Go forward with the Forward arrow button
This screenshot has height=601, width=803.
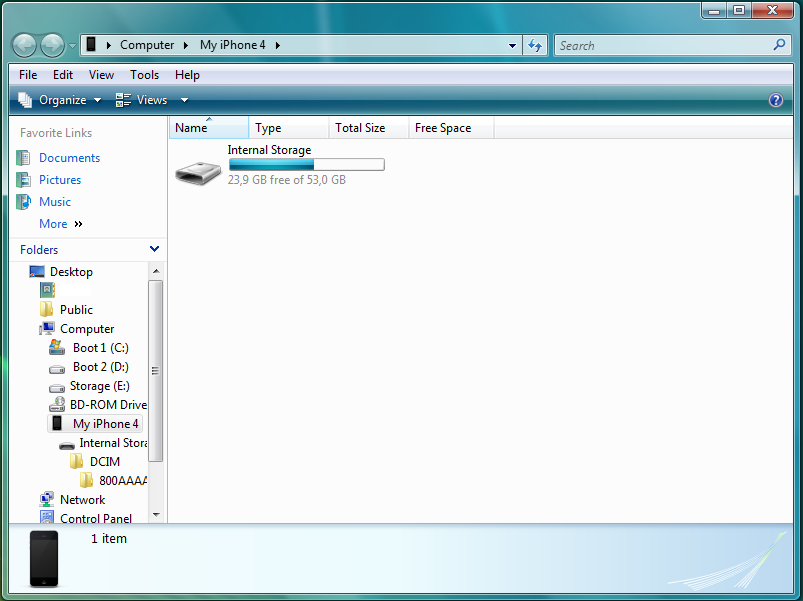coord(52,46)
